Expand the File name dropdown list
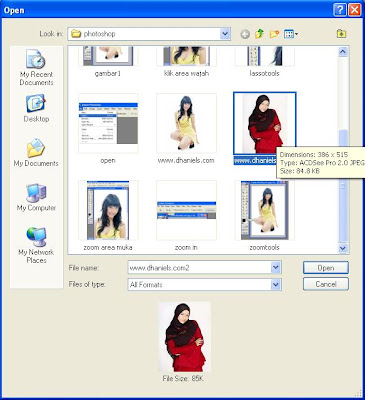The image size is (365, 400). pyautogui.click(x=276, y=267)
